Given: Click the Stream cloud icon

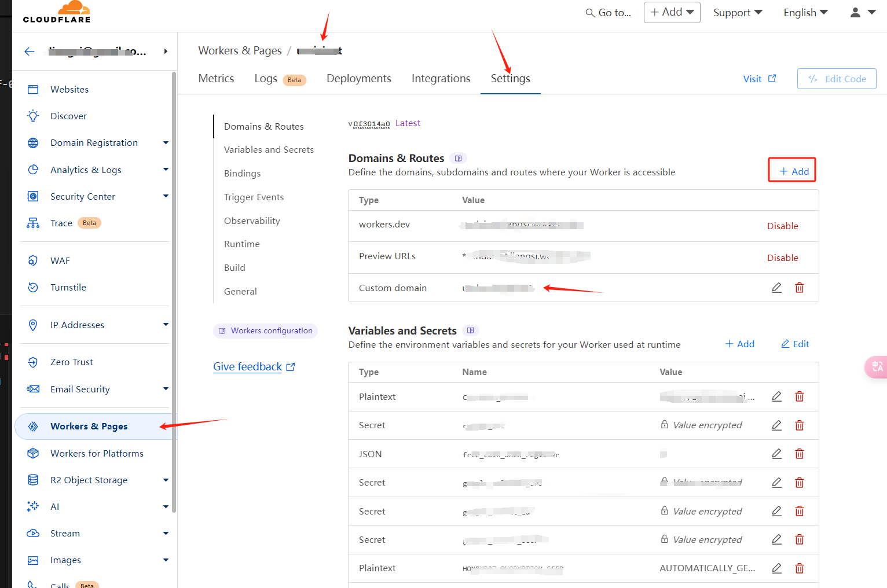Looking at the screenshot, I should (33, 533).
